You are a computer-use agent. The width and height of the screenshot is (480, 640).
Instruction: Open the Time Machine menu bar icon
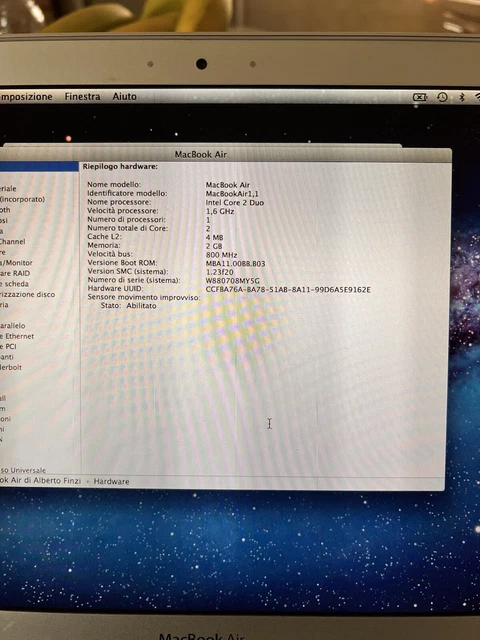[x=442, y=97]
